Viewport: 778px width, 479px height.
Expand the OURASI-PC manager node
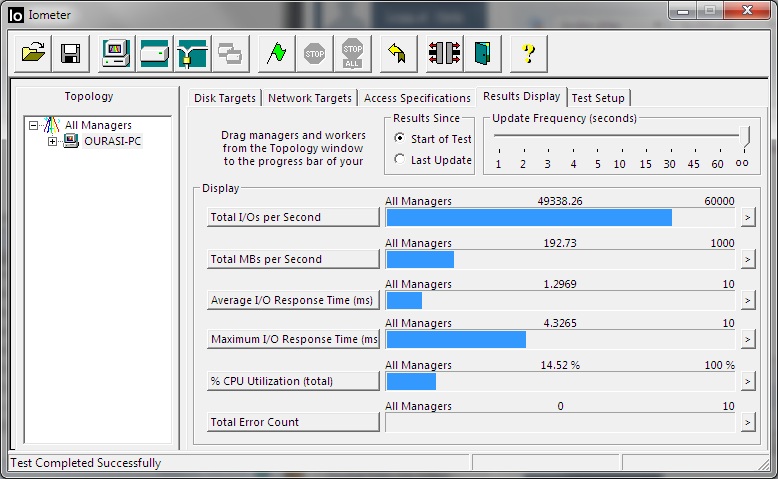pos(52,141)
